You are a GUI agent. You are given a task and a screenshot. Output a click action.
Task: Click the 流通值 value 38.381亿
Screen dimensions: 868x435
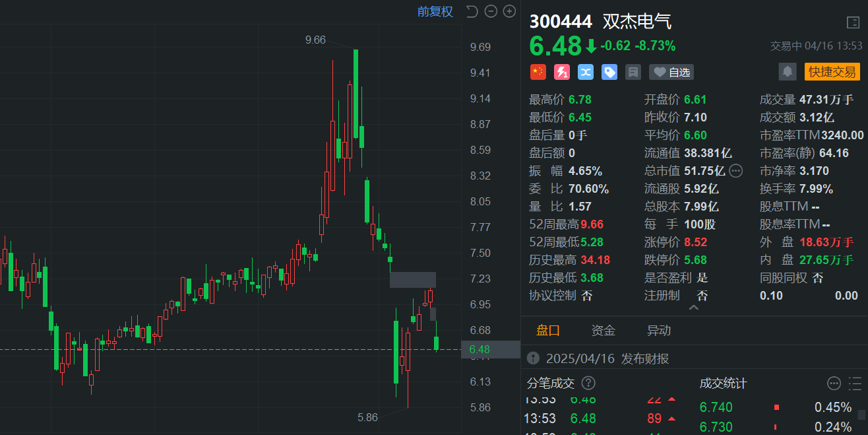[708, 153]
